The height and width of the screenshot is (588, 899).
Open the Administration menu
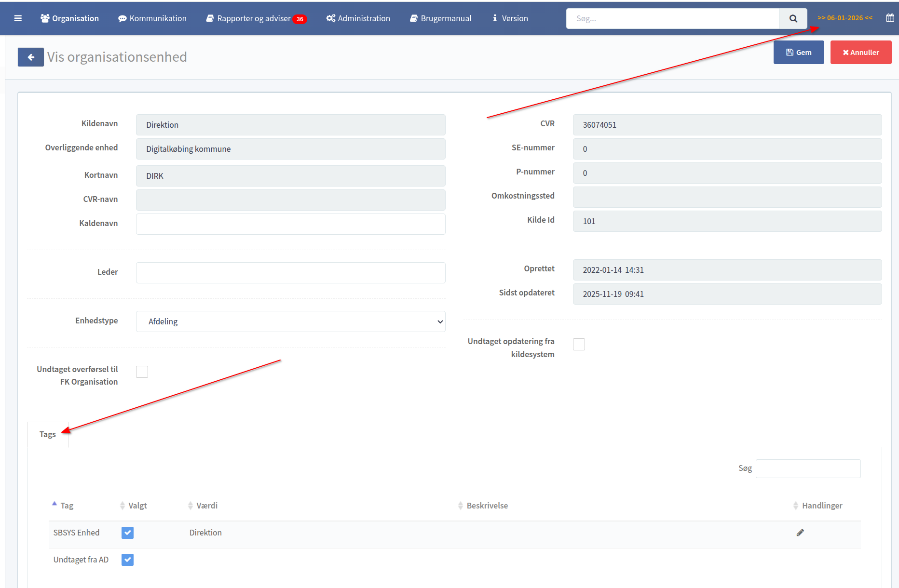pos(358,18)
